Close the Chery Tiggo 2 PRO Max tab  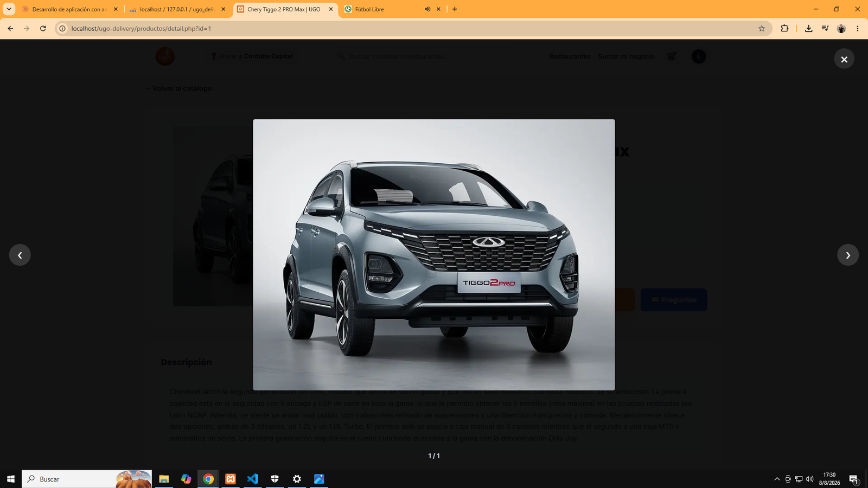pyautogui.click(x=331, y=9)
